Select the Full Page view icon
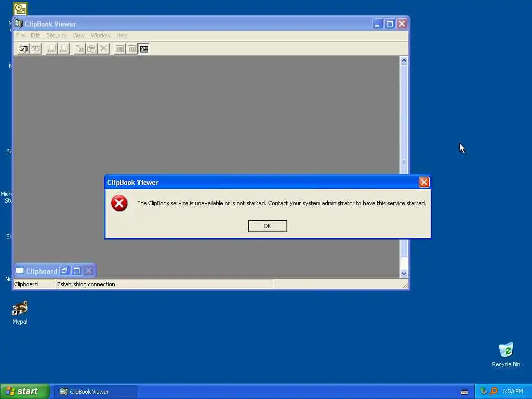Image resolution: width=532 pixels, height=399 pixels. (144, 49)
